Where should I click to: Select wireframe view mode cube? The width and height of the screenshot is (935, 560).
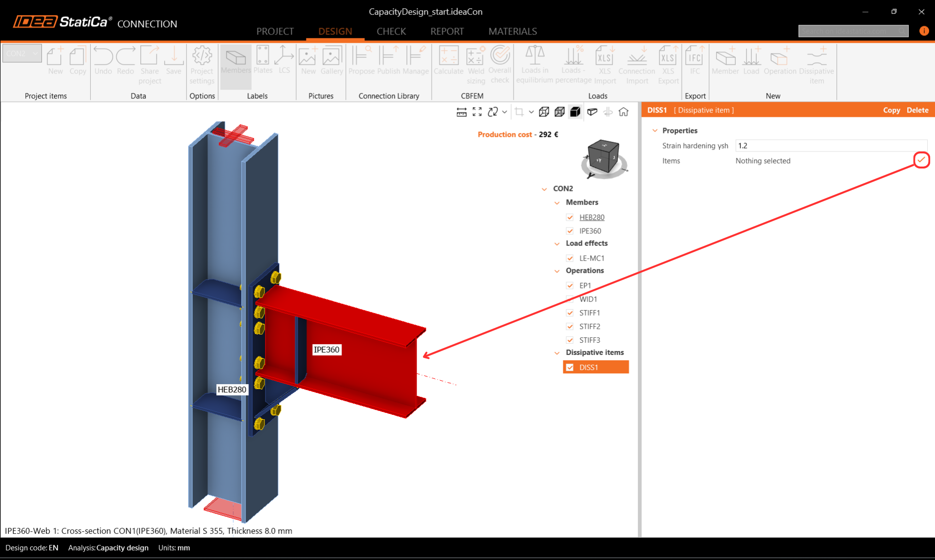[544, 112]
